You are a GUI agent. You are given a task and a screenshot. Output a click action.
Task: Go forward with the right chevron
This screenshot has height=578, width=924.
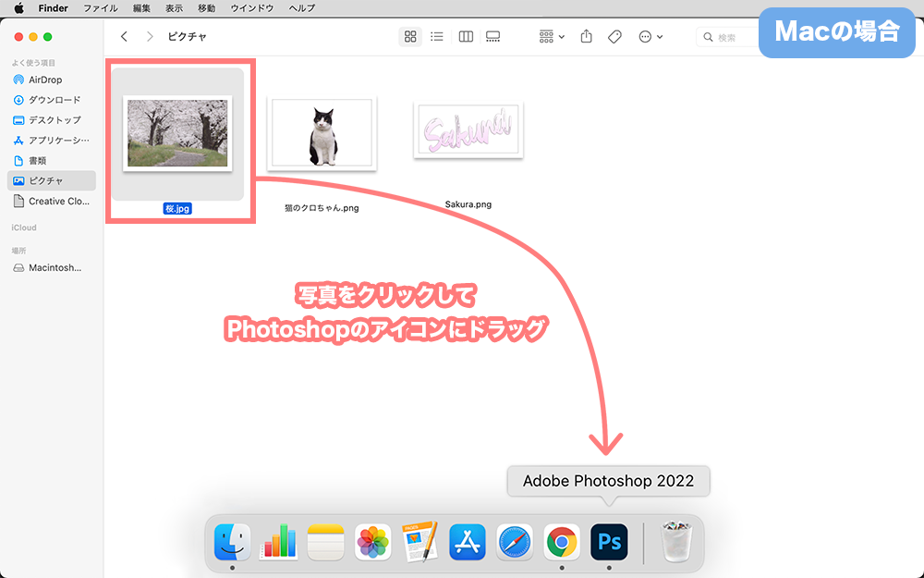(x=150, y=37)
